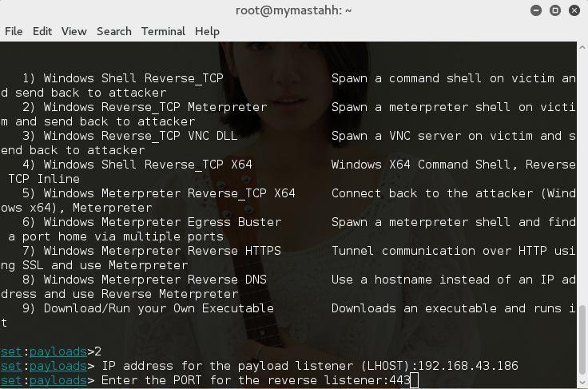This screenshot has height=389, width=588.
Task: Click option 9 Download/Run your Own Executable
Action: pyautogui.click(x=148, y=308)
